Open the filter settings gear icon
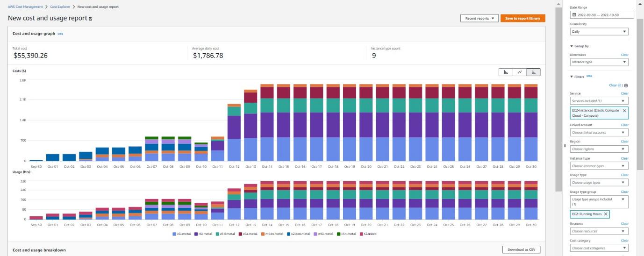Image resolution: width=644 pixels, height=256 pixels. (x=626, y=85)
